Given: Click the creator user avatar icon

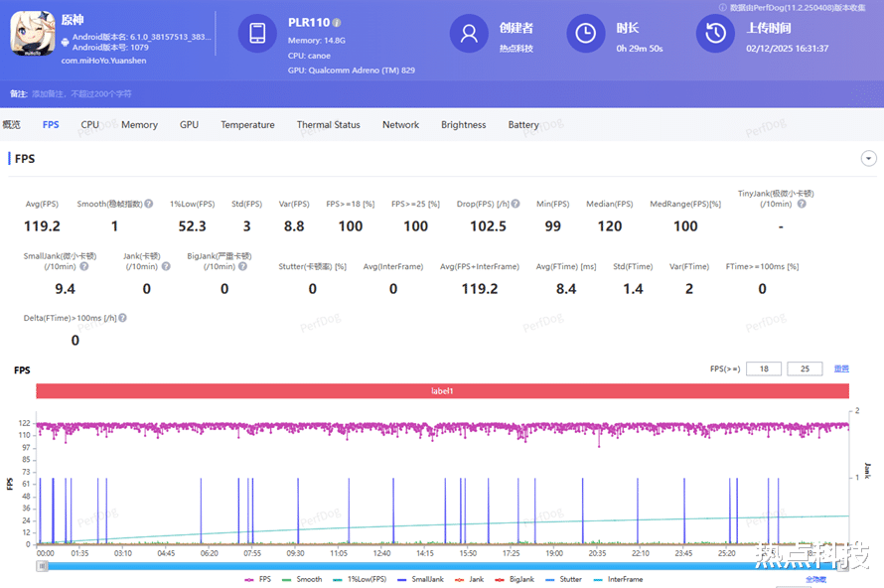Looking at the screenshot, I should (469, 34).
